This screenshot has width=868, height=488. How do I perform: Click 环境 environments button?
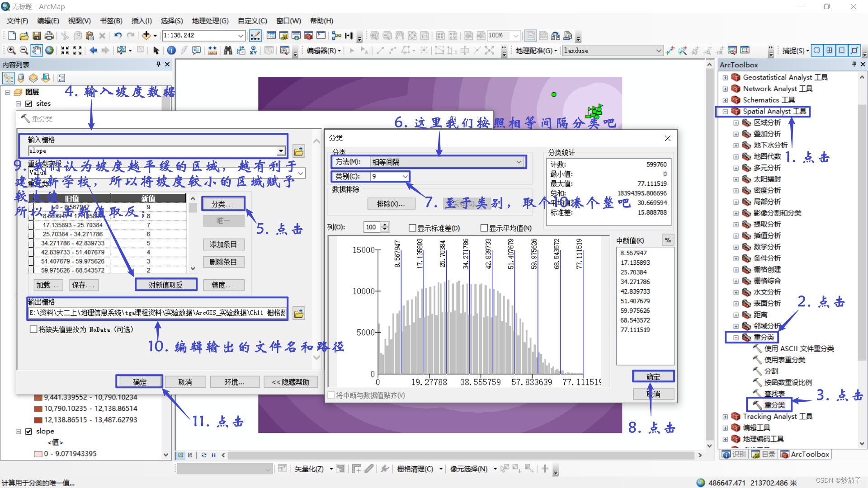click(x=235, y=382)
